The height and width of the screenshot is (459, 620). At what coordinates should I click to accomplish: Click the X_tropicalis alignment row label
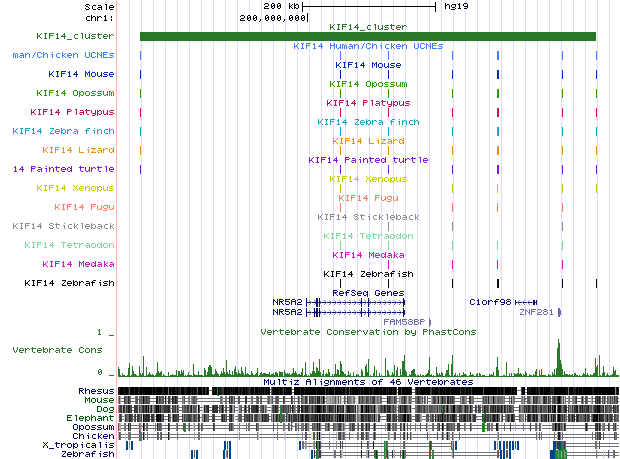click(x=85, y=444)
